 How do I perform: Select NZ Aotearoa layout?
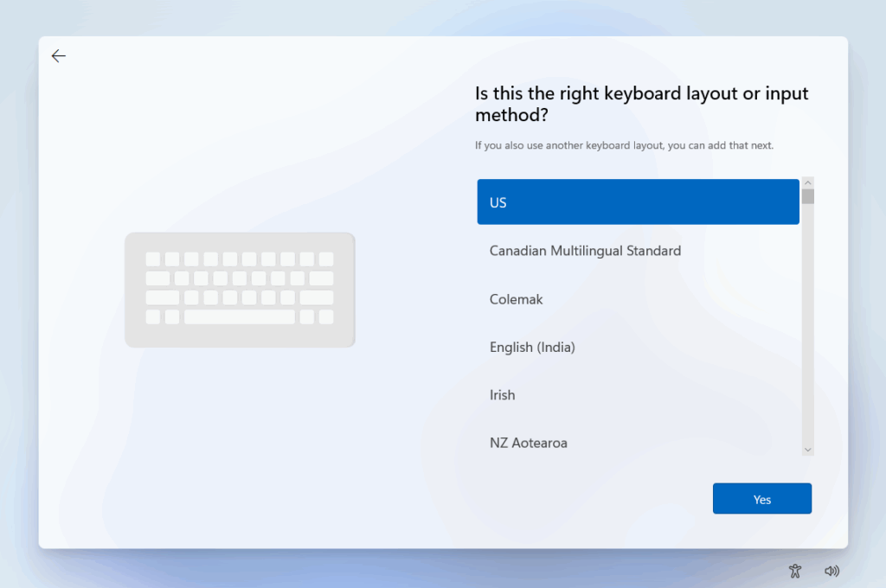[638, 443]
